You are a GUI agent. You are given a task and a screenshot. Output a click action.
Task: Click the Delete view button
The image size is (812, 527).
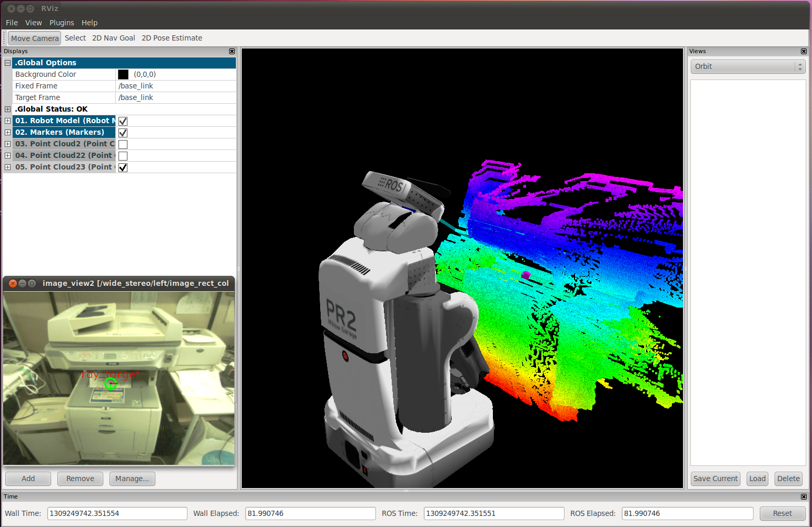[x=788, y=479]
